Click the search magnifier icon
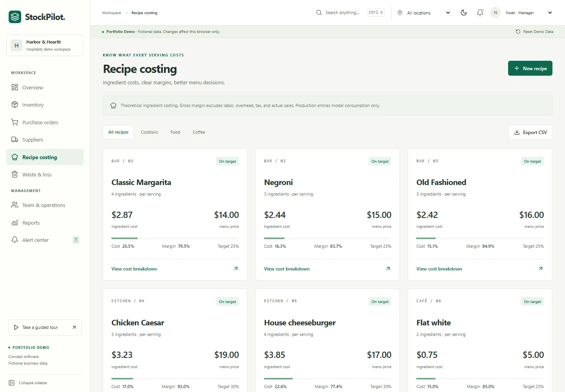 [319, 13]
